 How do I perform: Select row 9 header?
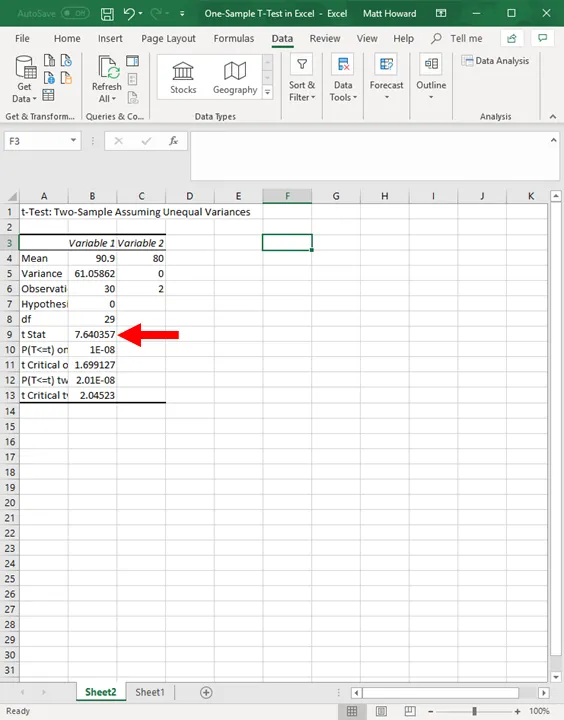(x=9, y=334)
